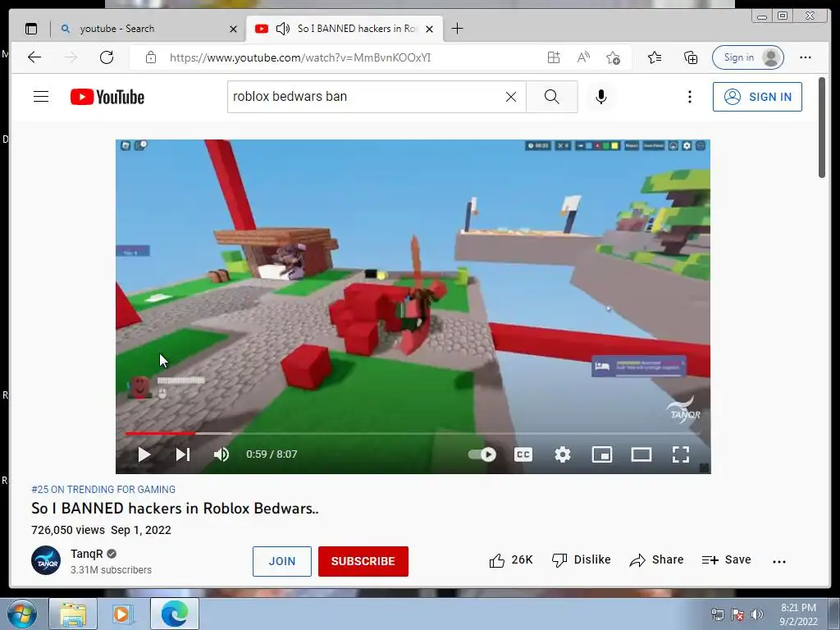840x630 pixels.
Task: Click the video title So I BANNED hackers
Action: [x=175, y=509]
